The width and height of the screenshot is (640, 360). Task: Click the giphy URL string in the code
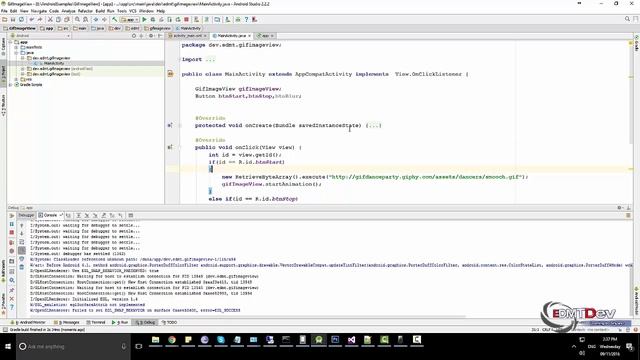coord(426,177)
